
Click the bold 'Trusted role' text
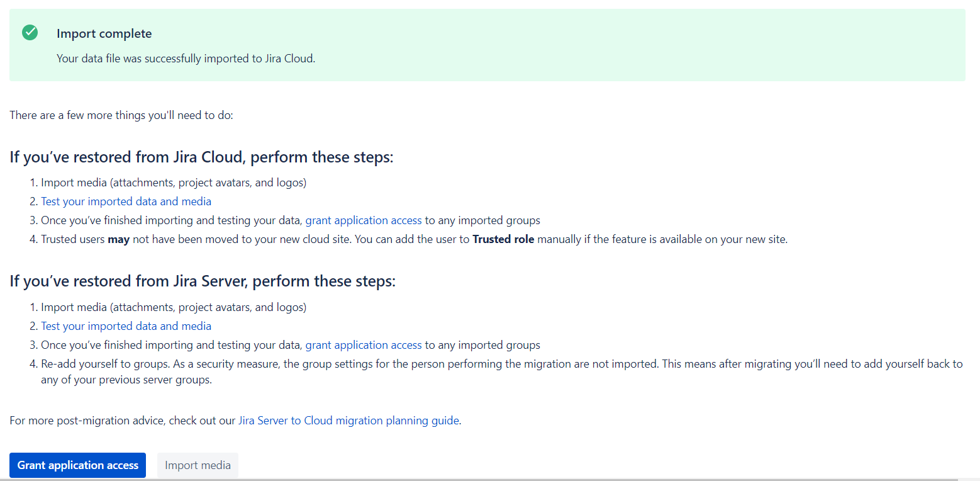point(503,239)
